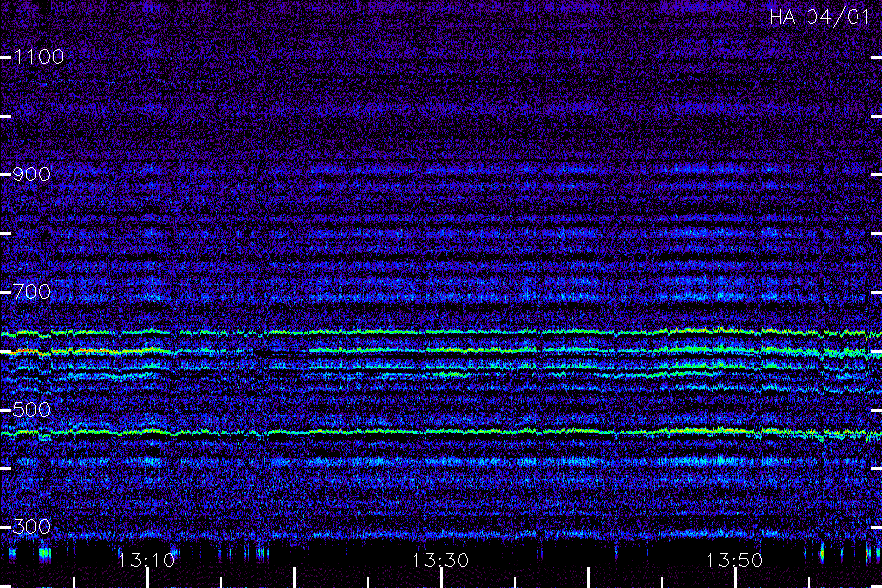
Task: Click the 13:10 time axis label
Action: (x=147, y=561)
